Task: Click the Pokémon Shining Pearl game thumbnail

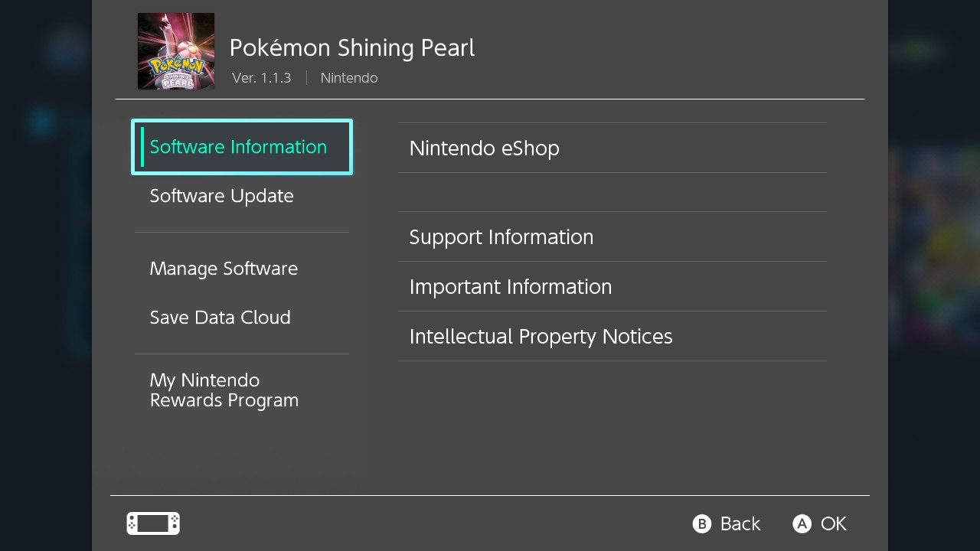Action: [x=176, y=51]
